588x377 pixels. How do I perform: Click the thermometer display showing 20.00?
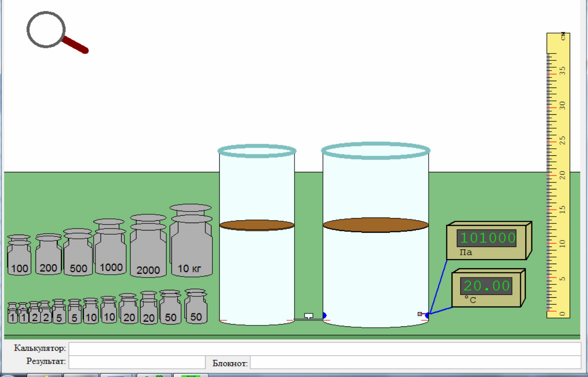489,288
